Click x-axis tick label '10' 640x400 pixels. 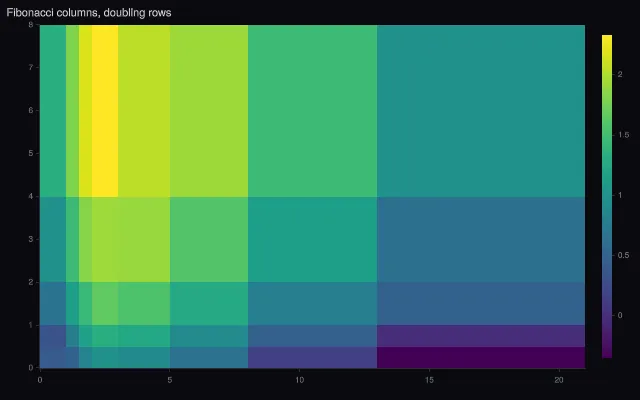point(300,380)
